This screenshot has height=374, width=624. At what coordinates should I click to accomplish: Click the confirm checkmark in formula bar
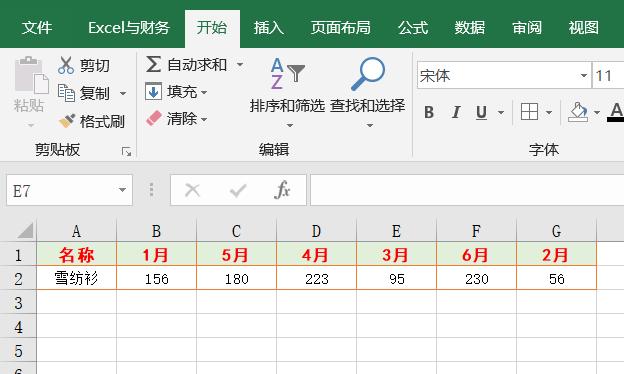pyautogui.click(x=238, y=191)
